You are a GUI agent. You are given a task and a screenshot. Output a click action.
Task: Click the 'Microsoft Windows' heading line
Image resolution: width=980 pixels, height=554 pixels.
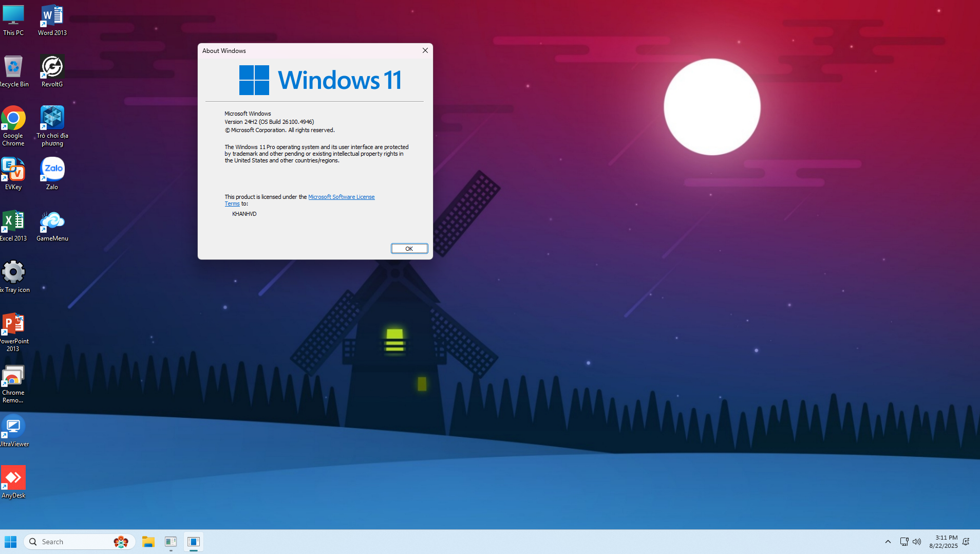(x=248, y=114)
